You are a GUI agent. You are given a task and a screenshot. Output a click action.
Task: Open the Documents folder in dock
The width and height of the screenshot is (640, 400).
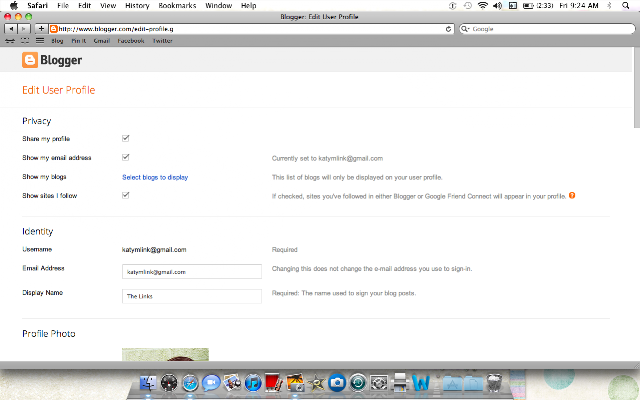coord(473,383)
